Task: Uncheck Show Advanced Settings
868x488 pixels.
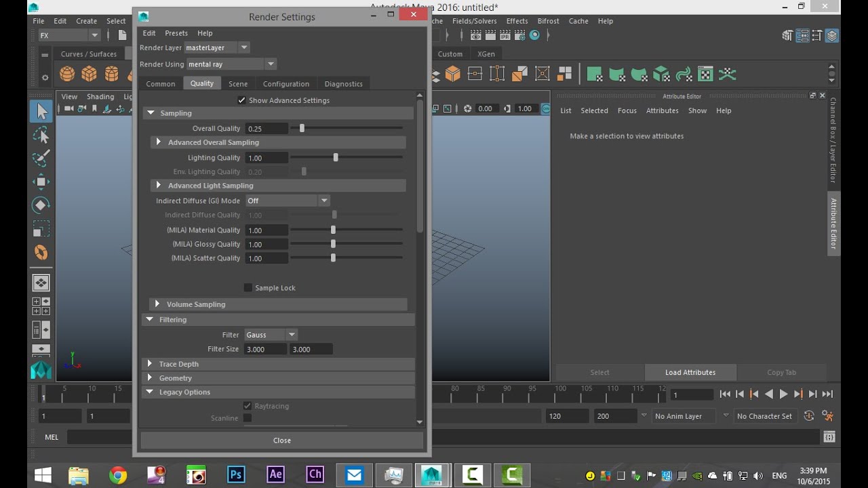Action: point(241,100)
